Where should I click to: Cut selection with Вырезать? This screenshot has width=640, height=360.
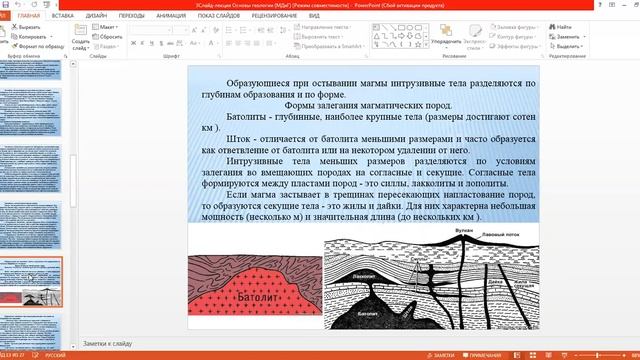tap(26, 27)
